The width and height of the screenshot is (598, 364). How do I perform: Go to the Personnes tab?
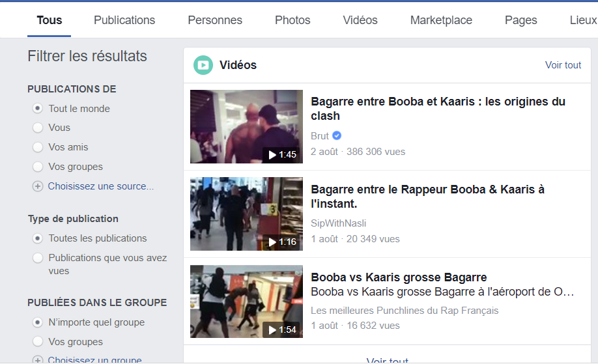(x=215, y=20)
